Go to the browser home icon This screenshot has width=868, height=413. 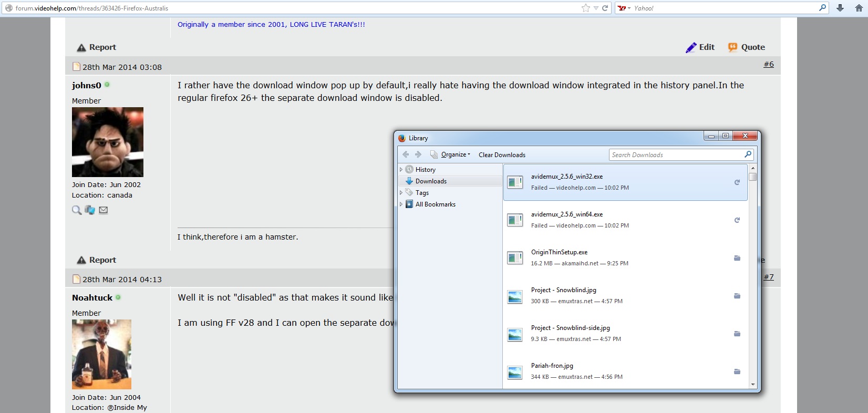click(859, 8)
